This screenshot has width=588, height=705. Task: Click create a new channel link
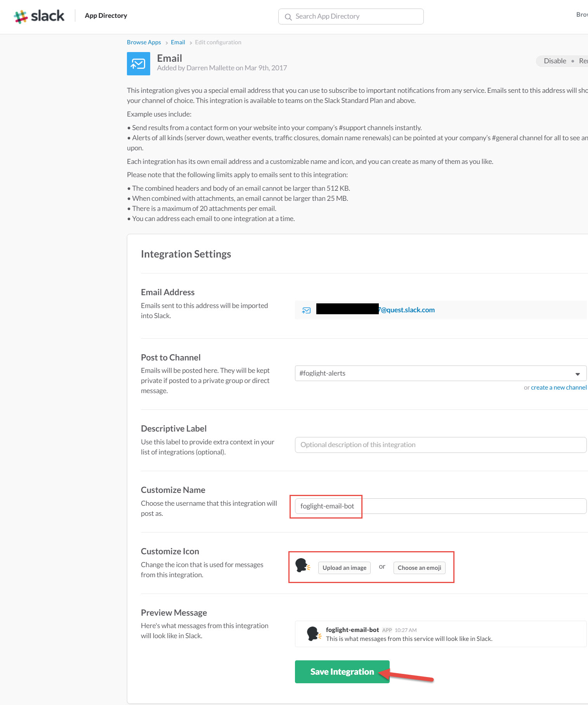(x=559, y=388)
